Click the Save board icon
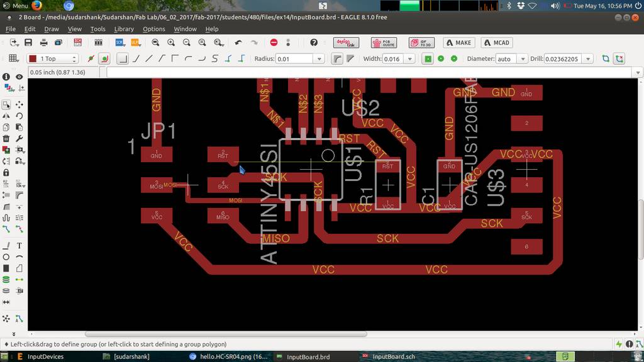This screenshot has width=644, height=362. click(28, 42)
